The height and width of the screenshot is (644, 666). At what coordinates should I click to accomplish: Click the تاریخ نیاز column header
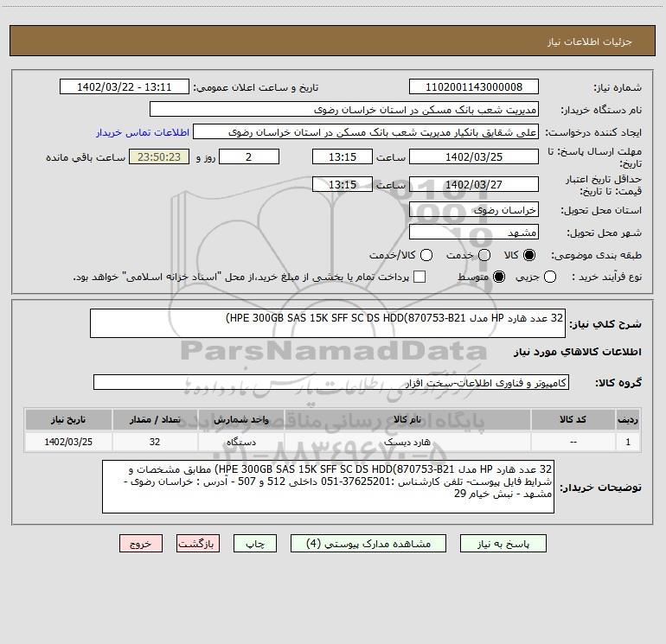68,420
